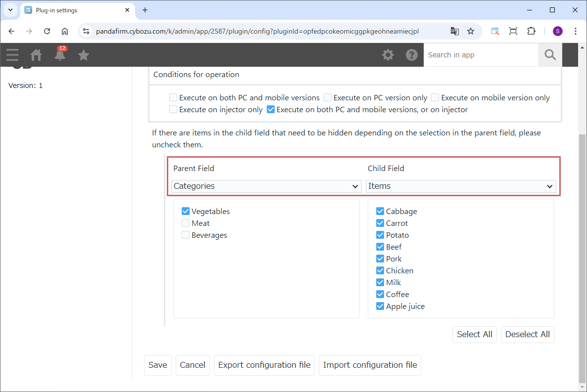Go to portal via home icon
The width and height of the screenshot is (587, 392).
click(36, 55)
